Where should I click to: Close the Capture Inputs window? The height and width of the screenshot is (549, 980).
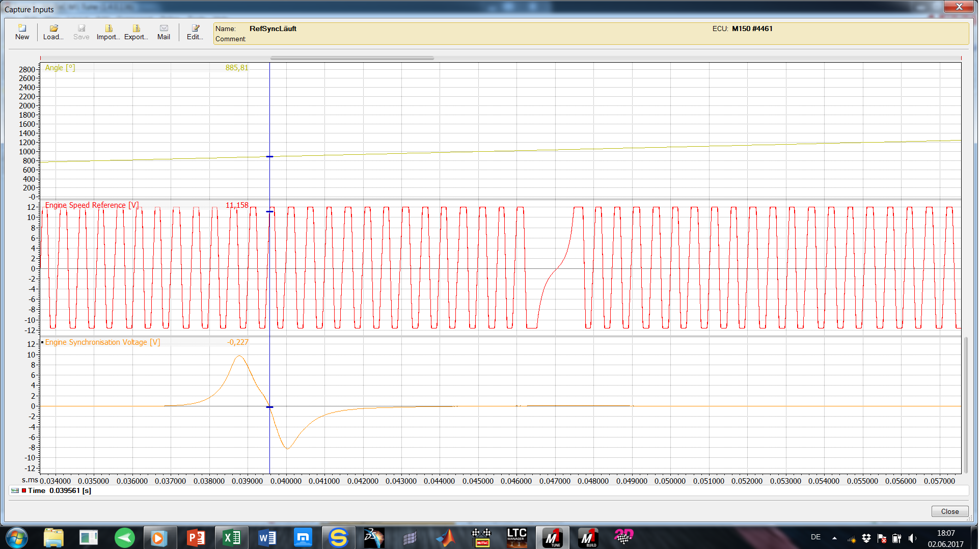click(x=960, y=6)
